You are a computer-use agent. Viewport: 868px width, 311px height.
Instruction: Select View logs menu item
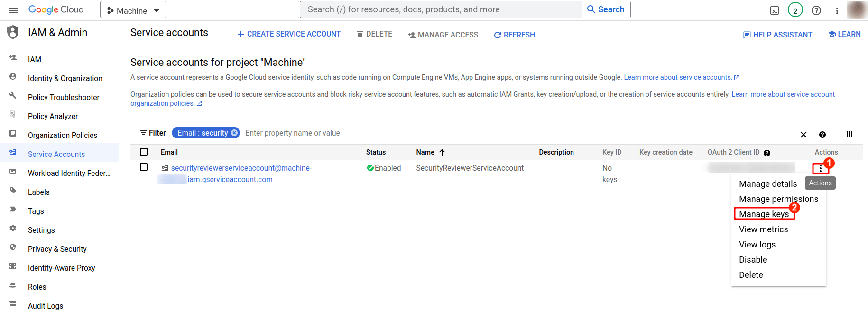[x=757, y=245]
